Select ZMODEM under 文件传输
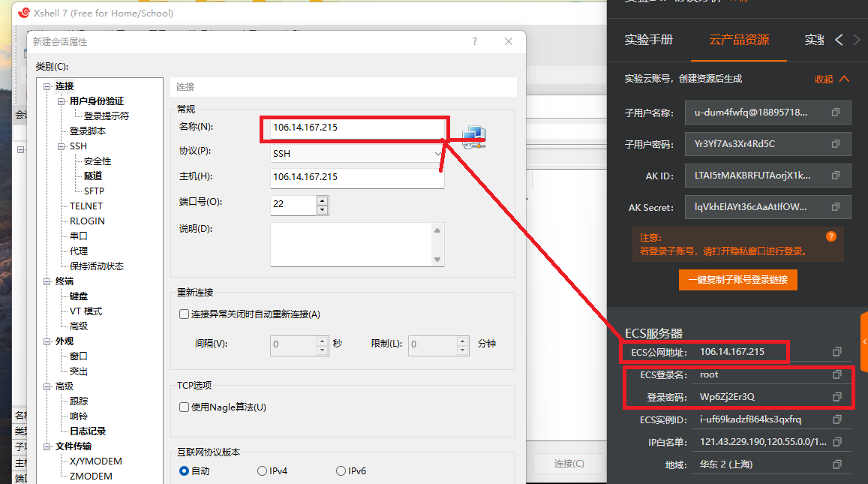Screen dimensions: 868x484 pyautogui.click(x=91, y=476)
